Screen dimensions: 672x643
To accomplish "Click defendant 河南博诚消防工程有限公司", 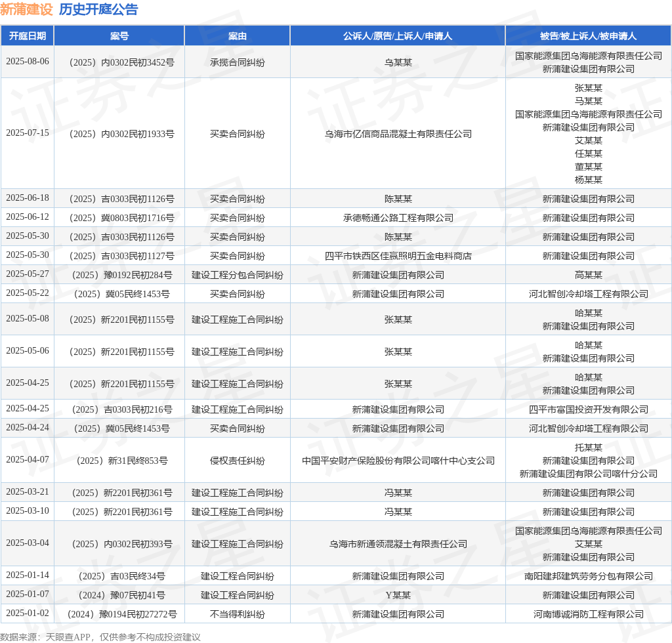I will pyautogui.click(x=589, y=614).
